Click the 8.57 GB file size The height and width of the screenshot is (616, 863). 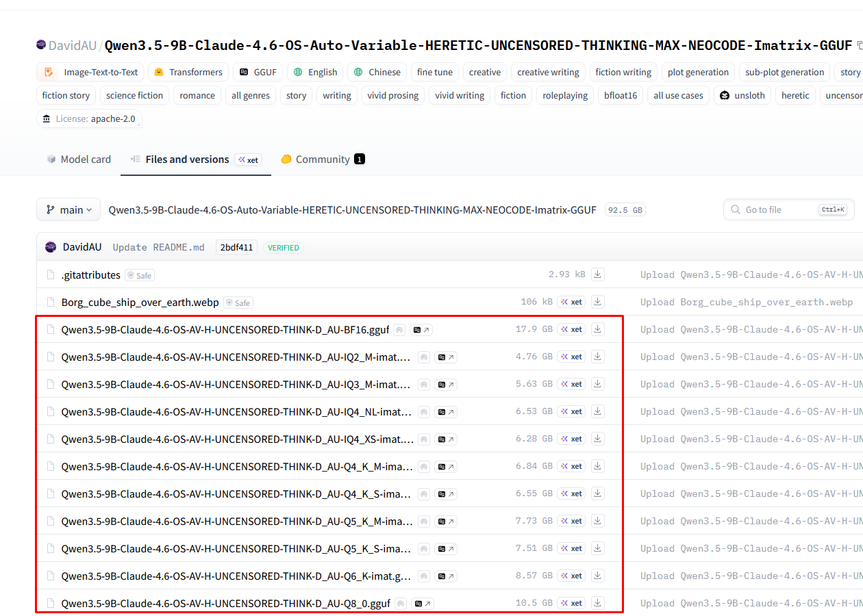(534, 576)
